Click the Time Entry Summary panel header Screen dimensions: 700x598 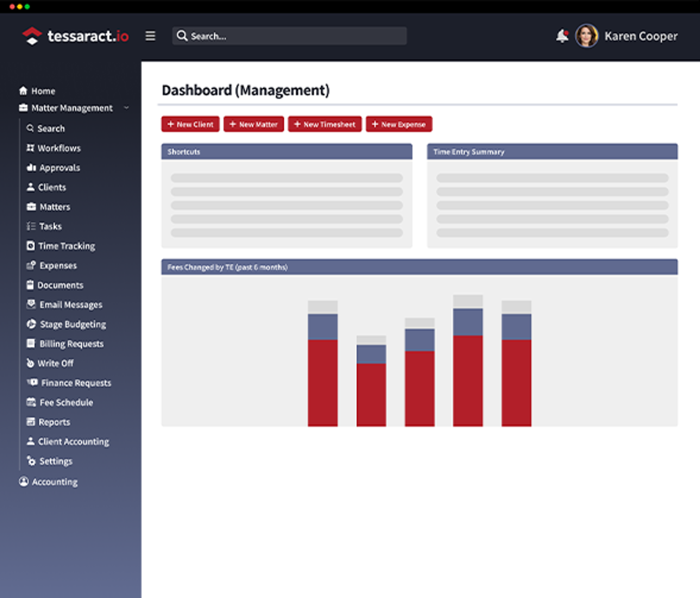(x=552, y=151)
